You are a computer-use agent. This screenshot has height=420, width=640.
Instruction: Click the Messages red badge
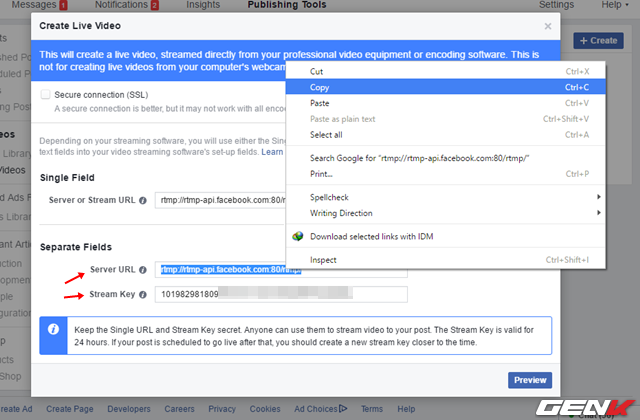point(63,5)
